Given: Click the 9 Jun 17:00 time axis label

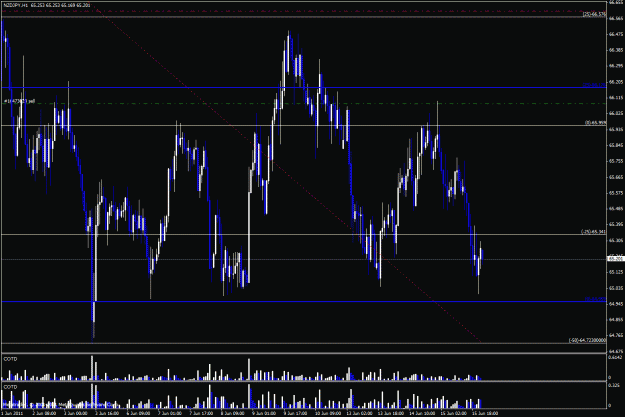Looking at the screenshot, I should pos(295,413).
